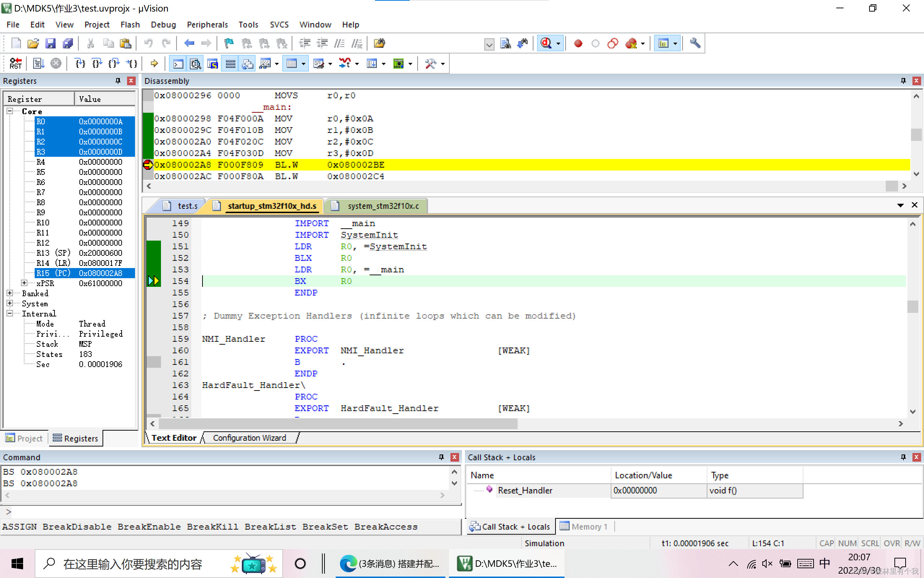
Task: Save the current file
Action: 51,43
